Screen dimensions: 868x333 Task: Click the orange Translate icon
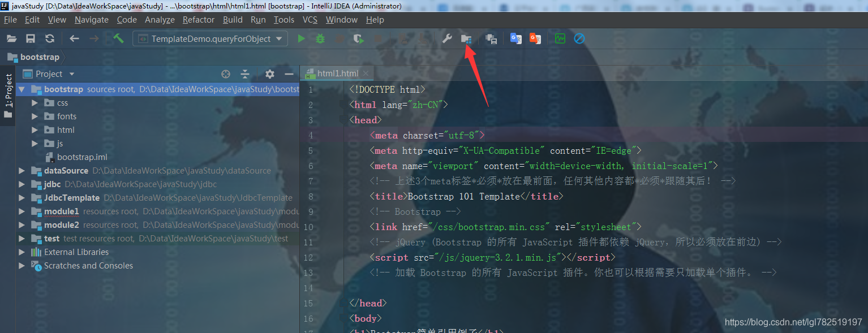pyautogui.click(x=535, y=38)
